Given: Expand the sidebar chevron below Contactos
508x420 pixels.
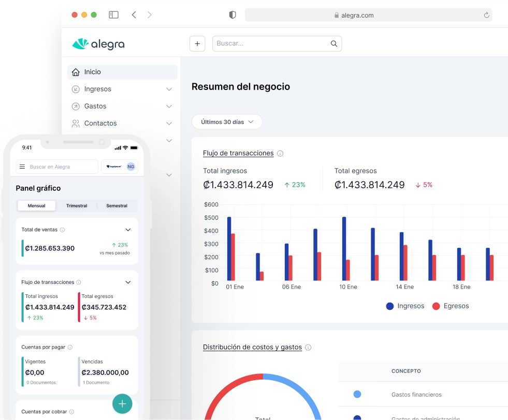Looking at the screenshot, I should (169, 141).
